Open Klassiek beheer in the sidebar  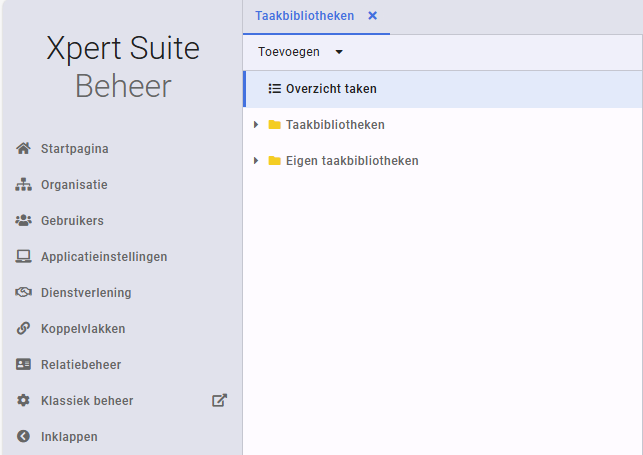[87, 400]
